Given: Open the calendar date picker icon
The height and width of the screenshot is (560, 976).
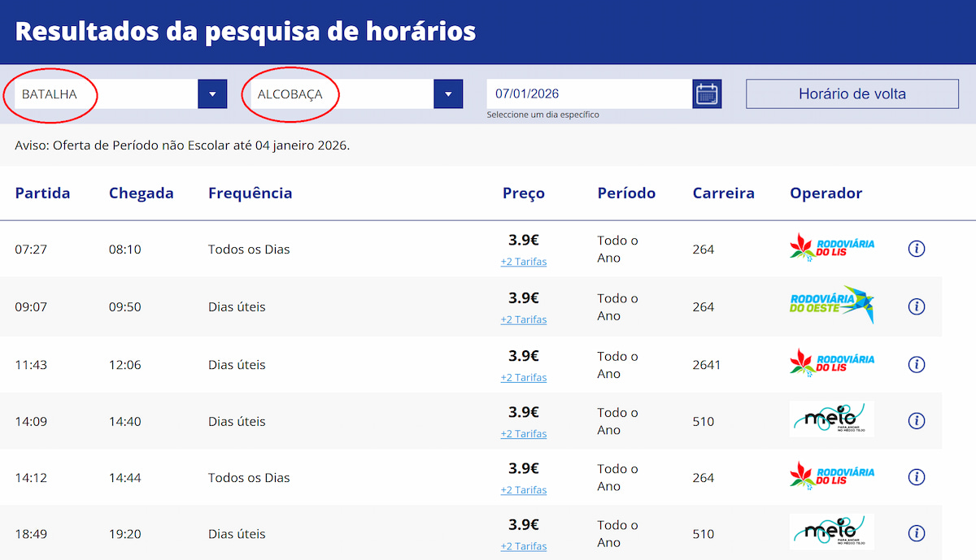Looking at the screenshot, I should [707, 94].
